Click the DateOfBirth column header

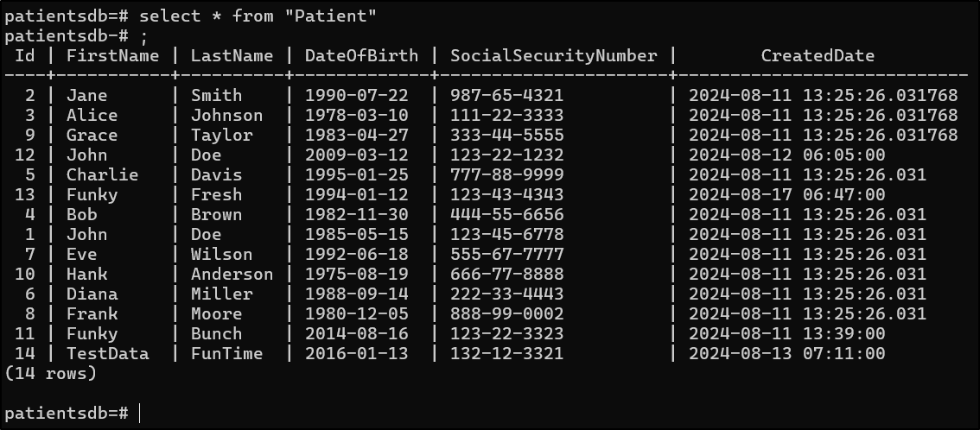(x=361, y=56)
